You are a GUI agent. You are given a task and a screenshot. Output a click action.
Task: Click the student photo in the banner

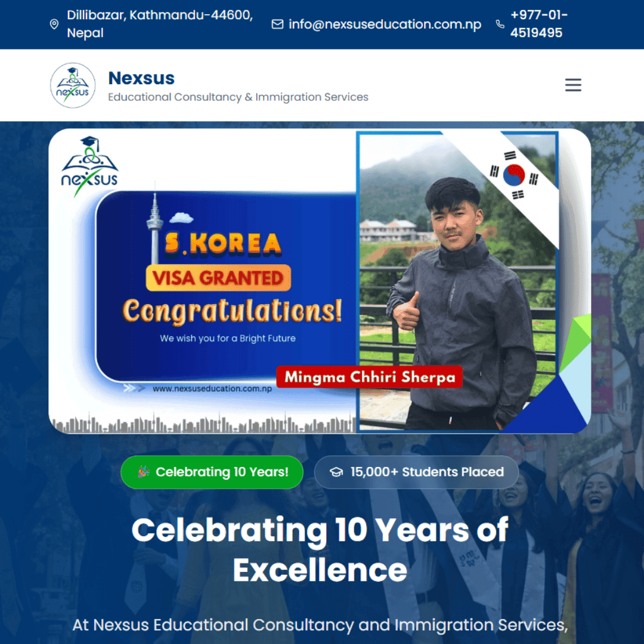coord(457,281)
